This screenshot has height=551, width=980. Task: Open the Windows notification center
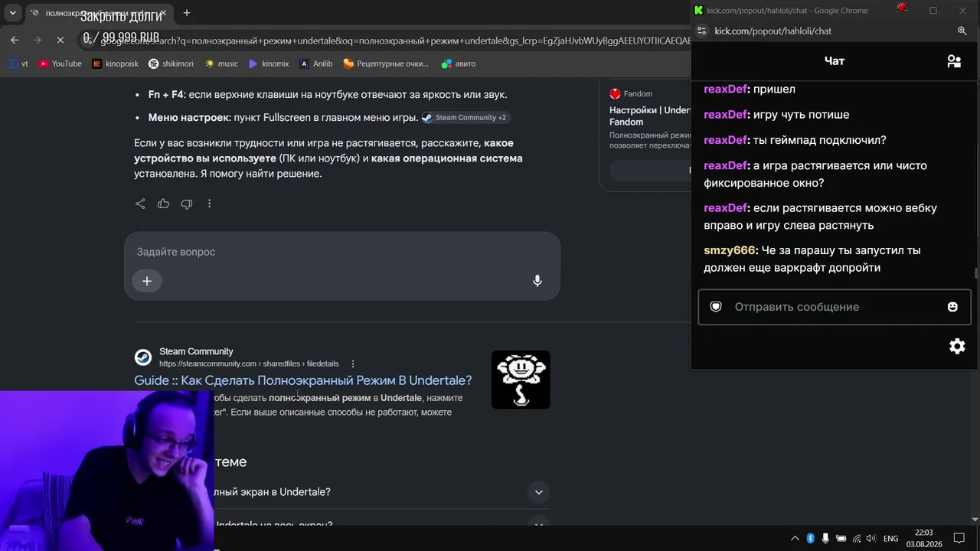coord(959,539)
